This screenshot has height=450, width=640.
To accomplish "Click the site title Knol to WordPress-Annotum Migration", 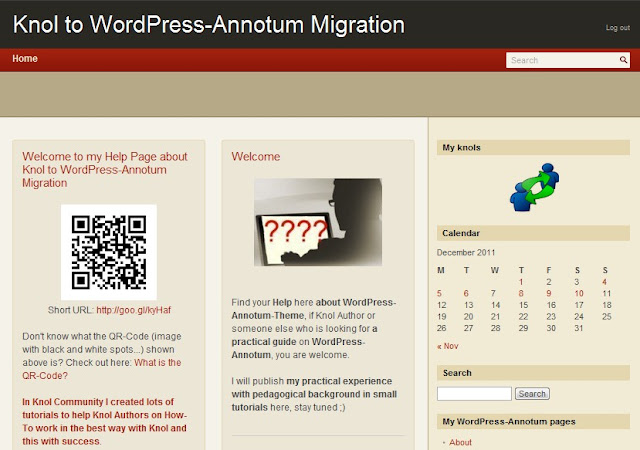I will pos(209,25).
